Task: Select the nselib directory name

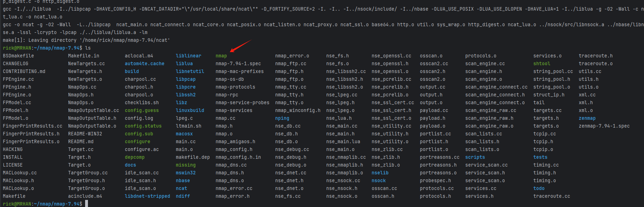Action: [380, 173]
